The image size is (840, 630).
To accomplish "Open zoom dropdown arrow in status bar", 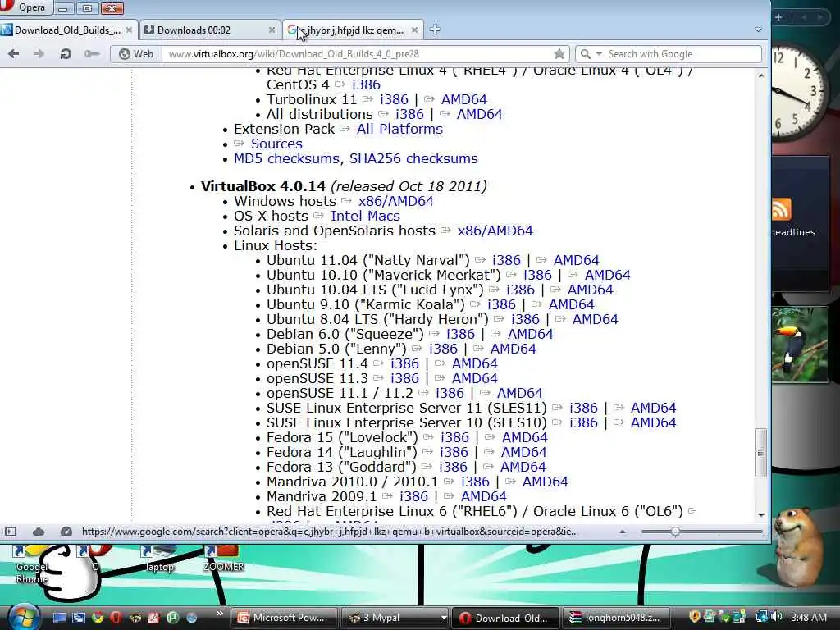I will click(x=622, y=532).
